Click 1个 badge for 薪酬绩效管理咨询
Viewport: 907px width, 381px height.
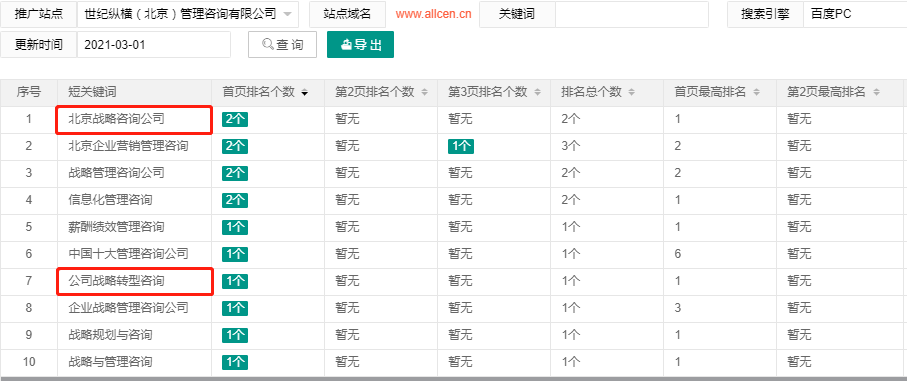point(235,227)
